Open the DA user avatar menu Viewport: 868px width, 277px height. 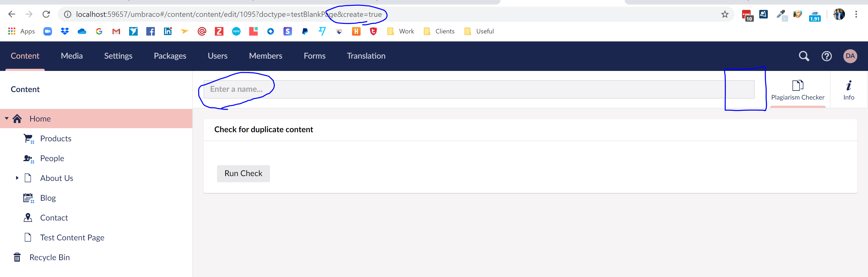click(x=850, y=56)
